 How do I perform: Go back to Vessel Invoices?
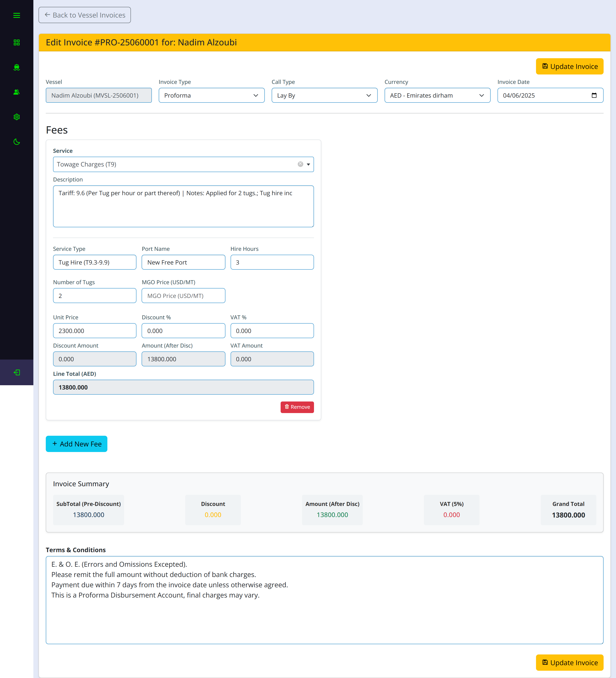click(85, 15)
